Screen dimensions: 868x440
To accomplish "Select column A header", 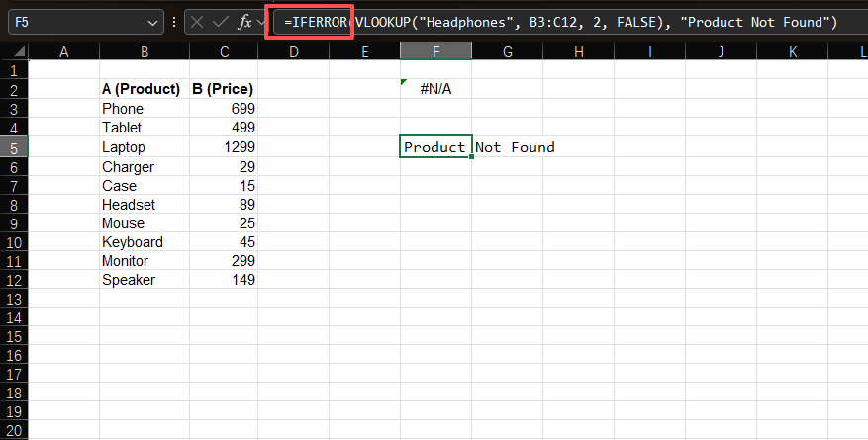I will pyautogui.click(x=63, y=52).
